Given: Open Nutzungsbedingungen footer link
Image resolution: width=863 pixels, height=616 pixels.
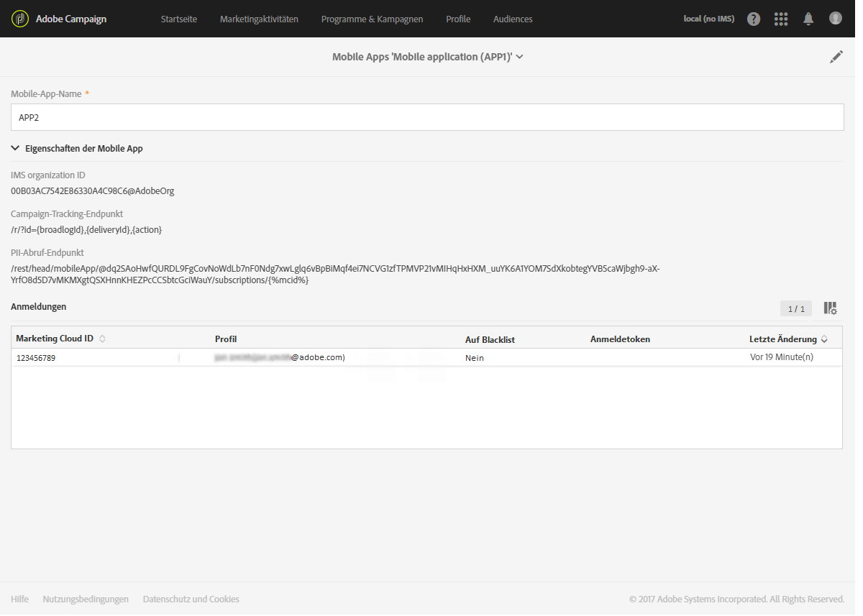Looking at the screenshot, I should click(86, 599).
